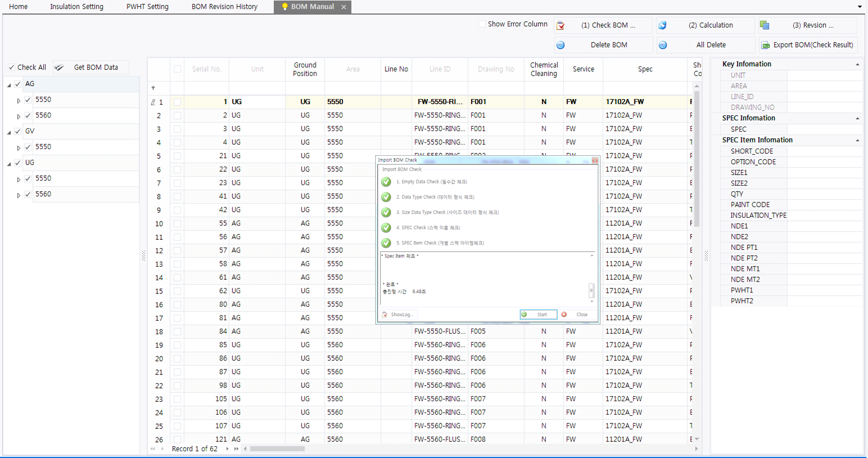The height and width of the screenshot is (458, 868).
Task: Click the filter icon in grid filter row
Action: tap(153, 88)
